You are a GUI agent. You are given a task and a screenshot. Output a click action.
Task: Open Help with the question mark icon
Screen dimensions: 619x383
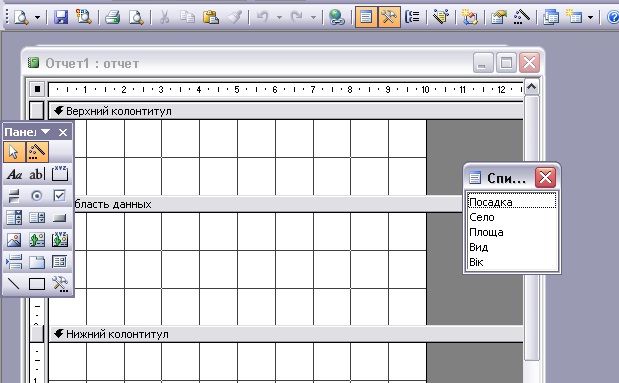point(613,17)
